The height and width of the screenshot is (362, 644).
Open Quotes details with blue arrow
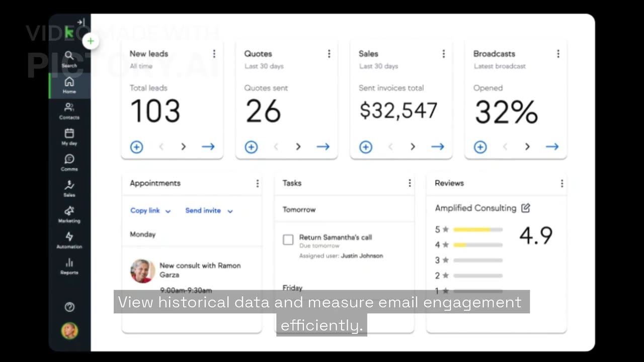323,147
